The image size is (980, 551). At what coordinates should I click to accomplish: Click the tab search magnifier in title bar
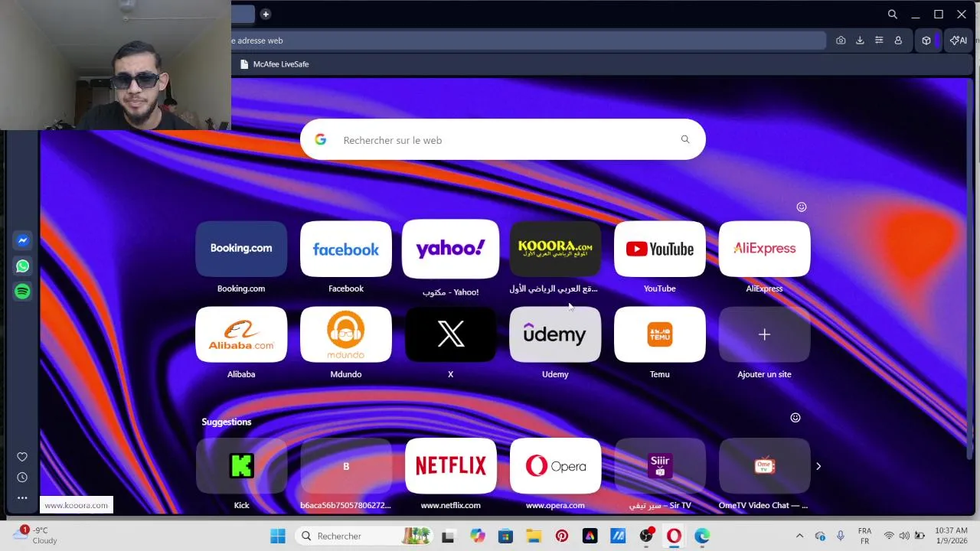tap(893, 14)
